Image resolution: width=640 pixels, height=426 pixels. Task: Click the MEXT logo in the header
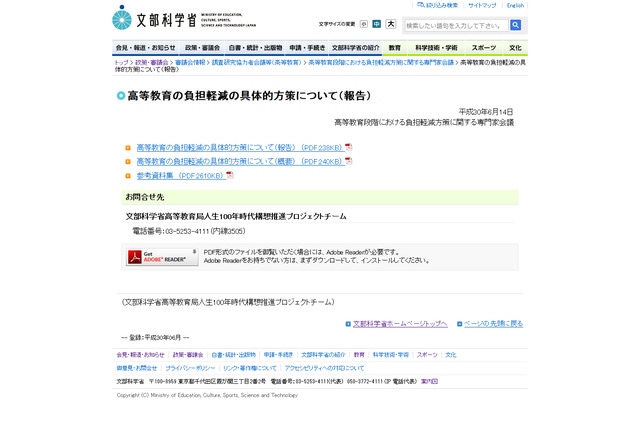click(184, 18)
